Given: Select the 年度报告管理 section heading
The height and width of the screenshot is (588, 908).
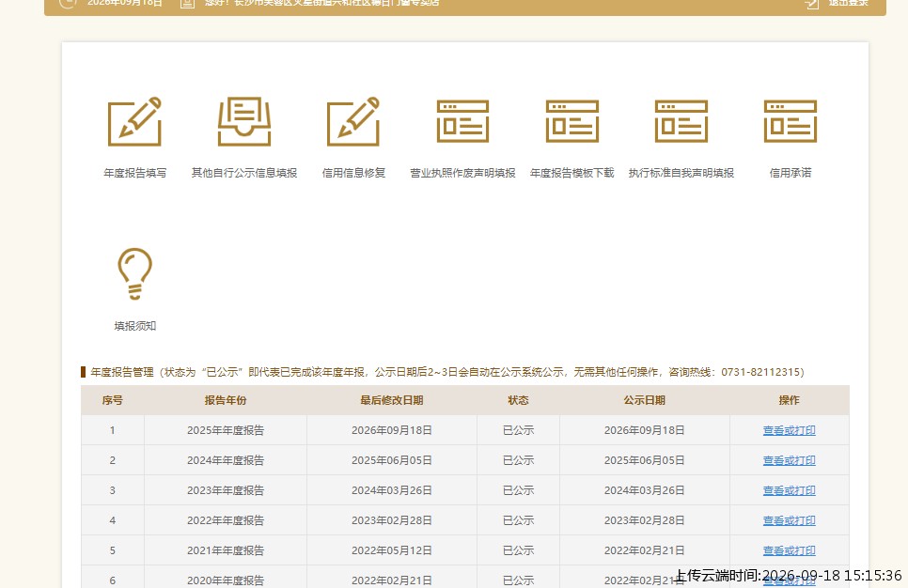Looking at the screenshot, I should click(122, 372).
